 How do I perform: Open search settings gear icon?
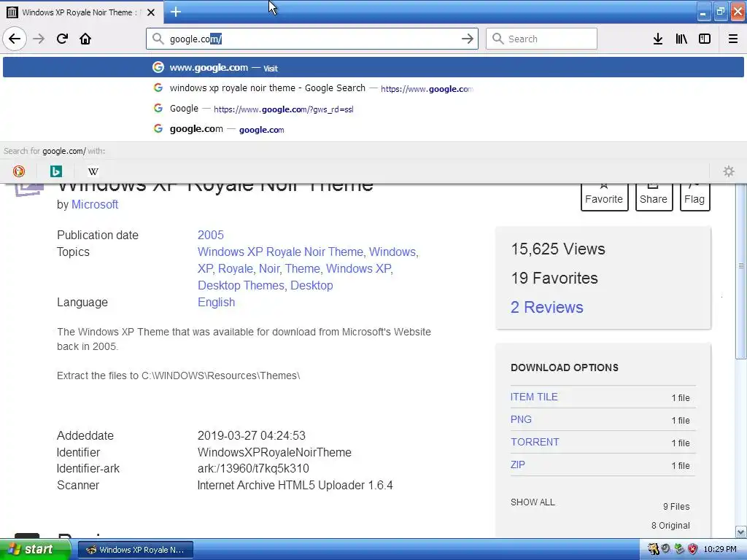(729, 171)
